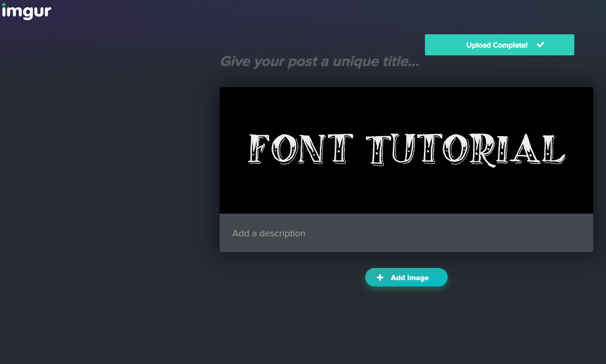Click black area below the banner text
The width and height of the screenshot is (606, 364).
coord(406,191)
